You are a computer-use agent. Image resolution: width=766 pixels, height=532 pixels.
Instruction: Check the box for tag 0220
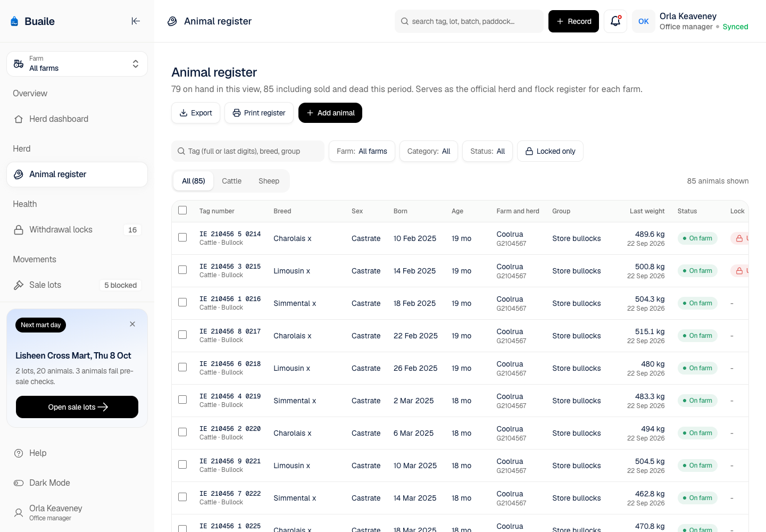[x=182, y=432]
